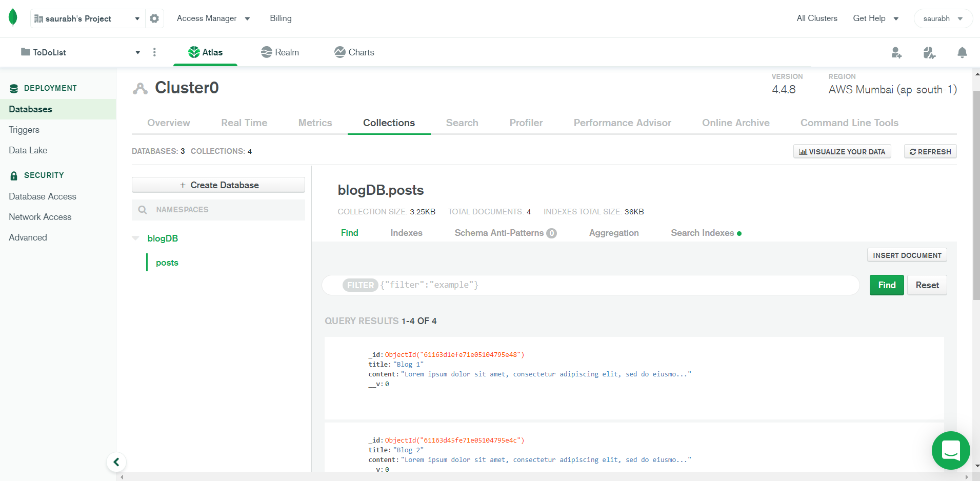Open the cluster Search tab
This screenshot has width=980, height=481.
tap(462, 123)
